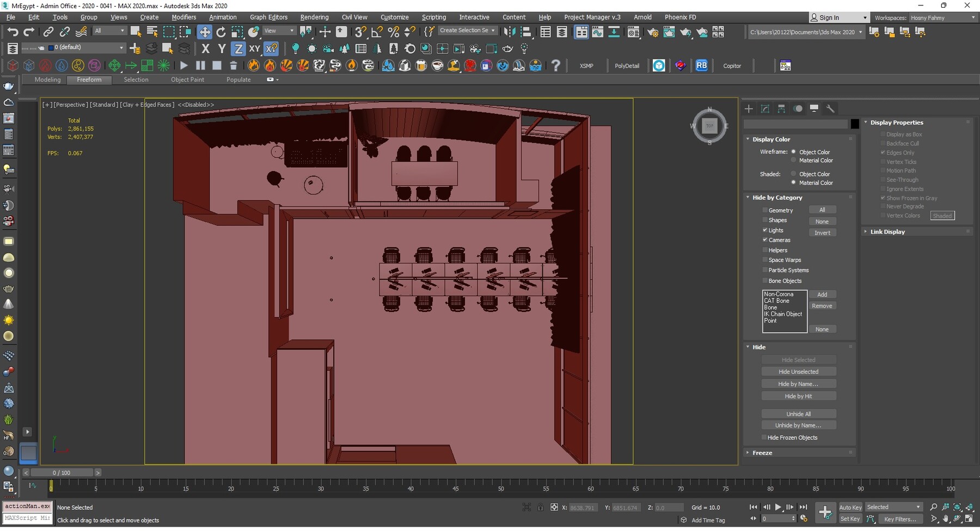The image size is (980, 531).
Task: Expand the Link Display rollout
Action: 887,232
